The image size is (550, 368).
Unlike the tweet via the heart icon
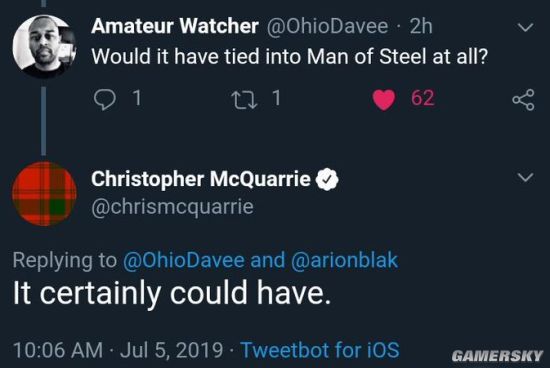383,100
